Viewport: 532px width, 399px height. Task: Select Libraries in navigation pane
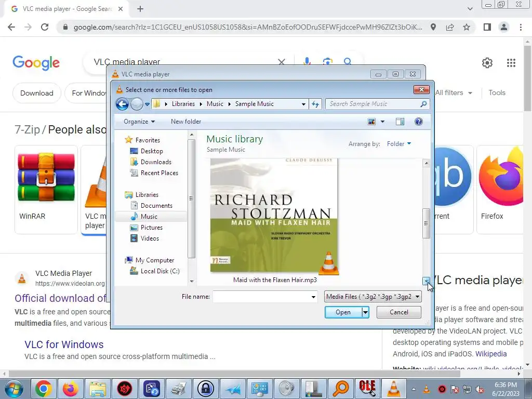[x=147, y=194]
